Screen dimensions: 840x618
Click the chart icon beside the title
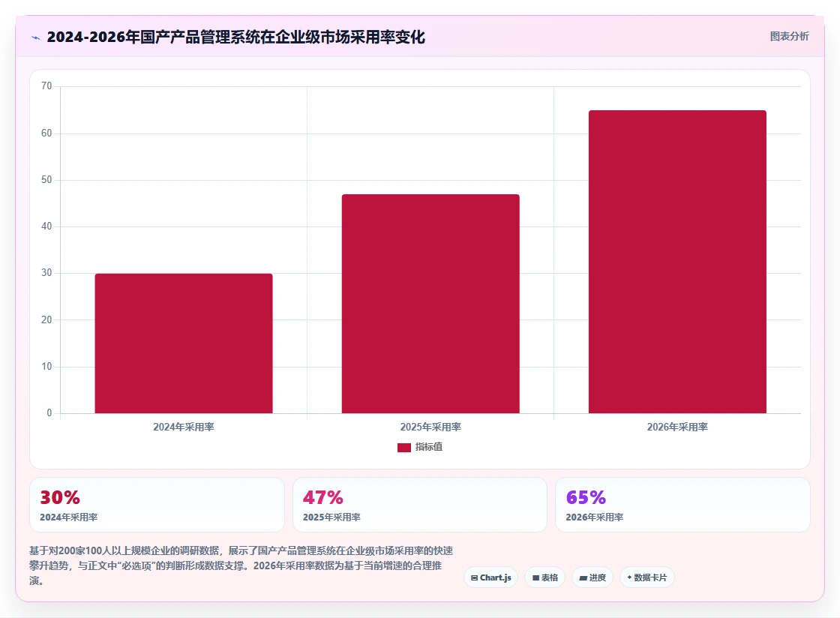click(x=36, y=37)
